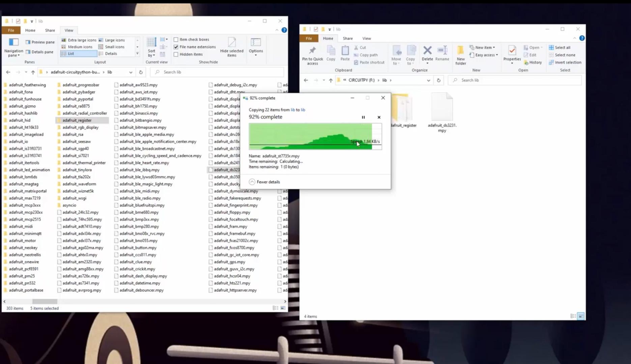Refresh the CIRCUITPY lib folder
631x364 pixels.
tap(438, 80)
